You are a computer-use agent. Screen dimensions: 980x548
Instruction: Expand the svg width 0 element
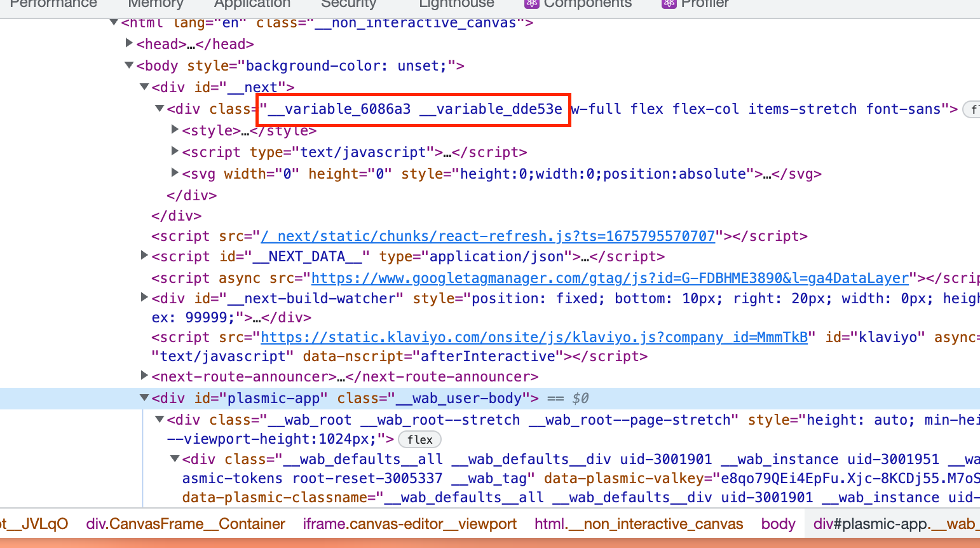coord(175,173)
